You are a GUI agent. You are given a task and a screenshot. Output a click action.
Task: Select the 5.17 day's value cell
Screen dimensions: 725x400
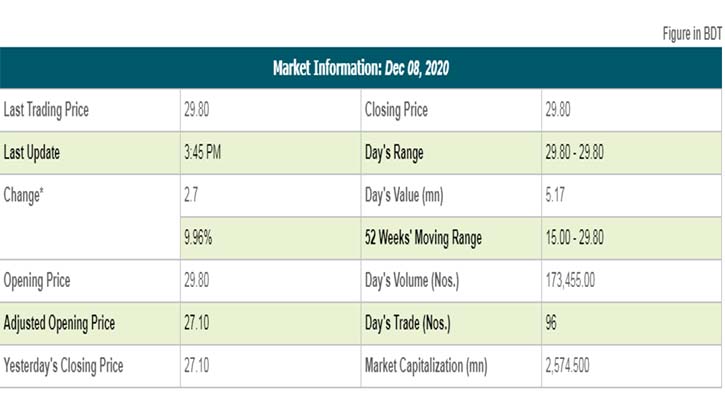556,195
